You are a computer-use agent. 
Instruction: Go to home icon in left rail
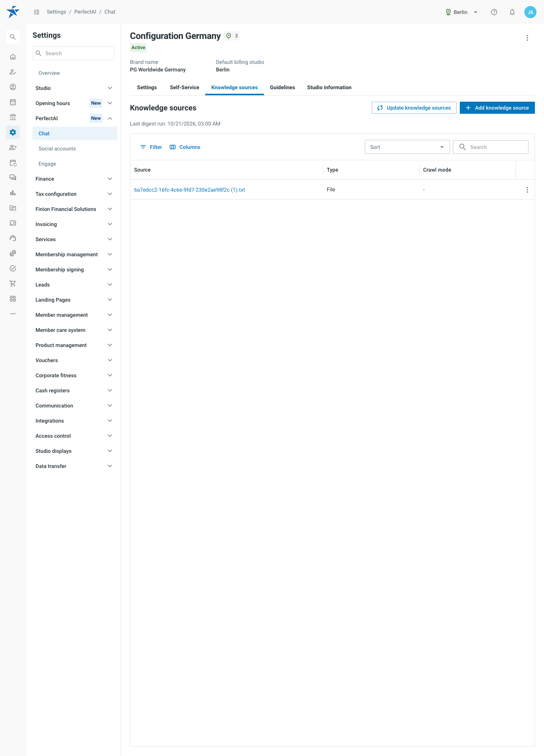[x=13, y=57]
